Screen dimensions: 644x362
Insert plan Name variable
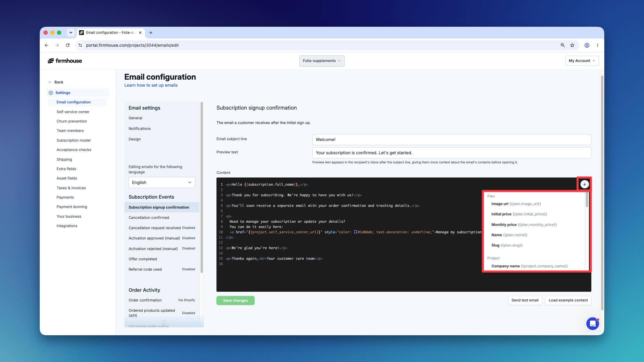click(509, 235)
